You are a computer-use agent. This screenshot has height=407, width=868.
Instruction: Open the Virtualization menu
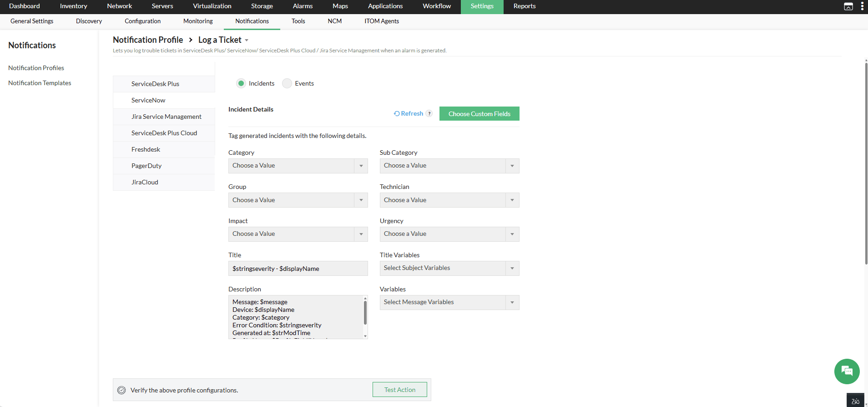click(x=212, y=6)
